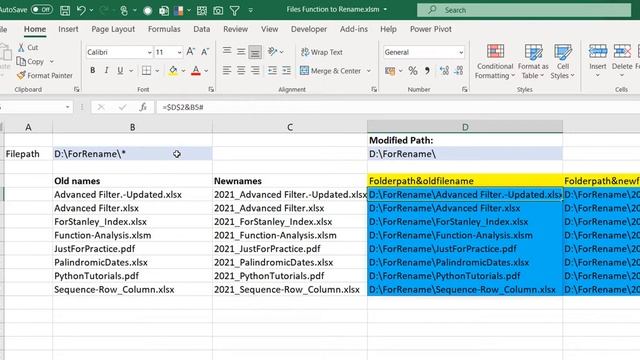640x360 pixels.
Task: Switch to the Formulas tab
Action: (164, 29)
